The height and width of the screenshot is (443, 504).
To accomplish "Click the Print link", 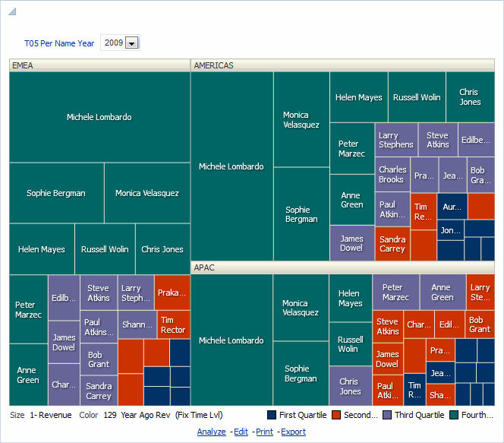I will [264, 432].
